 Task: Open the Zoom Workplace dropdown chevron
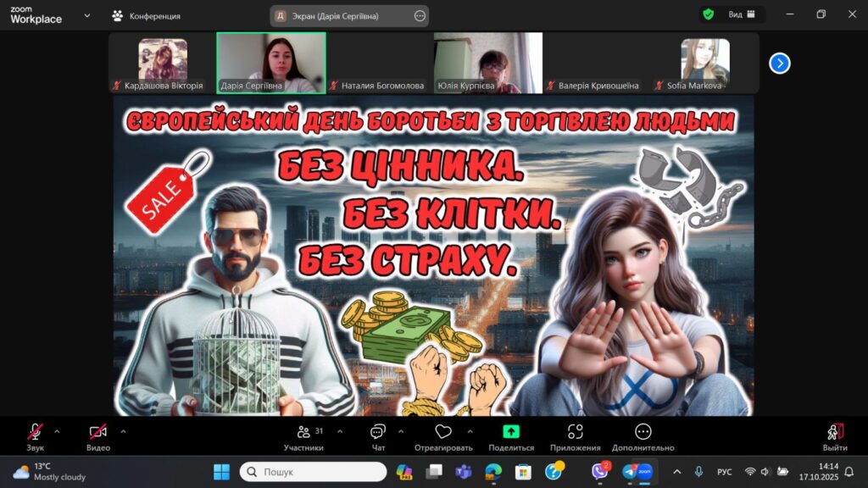(x=87, y=15)
